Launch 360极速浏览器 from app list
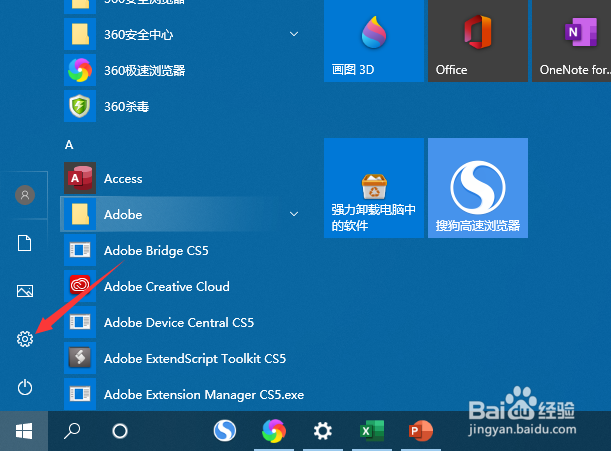611x451 pixels. [183, 70]
